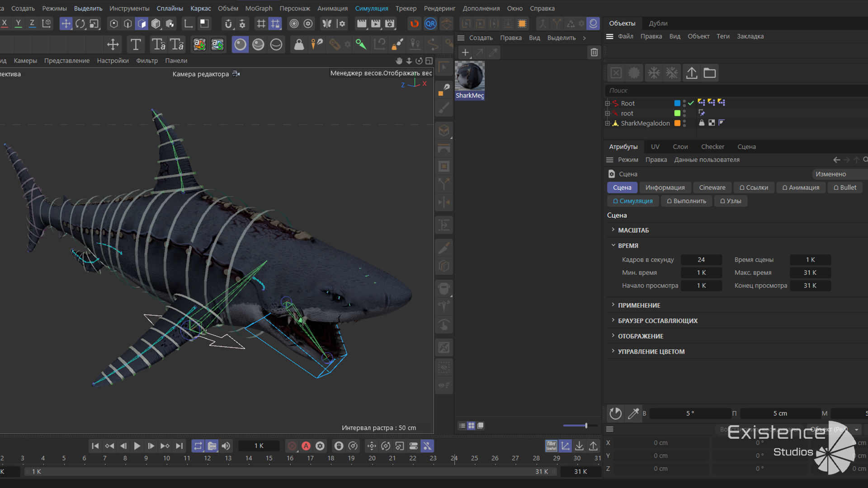Click the orange color swatch of SharkMegalodon

click(x=677, y=123)
